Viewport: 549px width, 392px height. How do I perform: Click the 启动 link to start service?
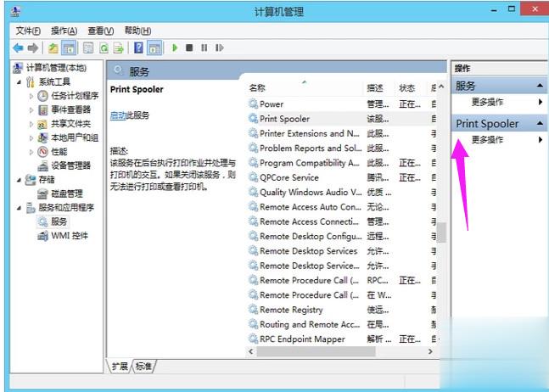tap(118, 115)
